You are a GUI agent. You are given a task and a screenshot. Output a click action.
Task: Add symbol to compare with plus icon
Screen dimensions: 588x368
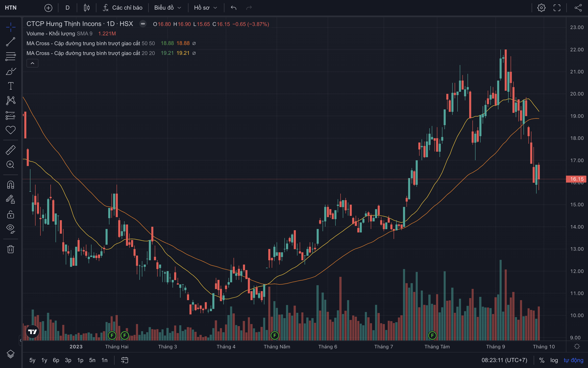(48, 8)
